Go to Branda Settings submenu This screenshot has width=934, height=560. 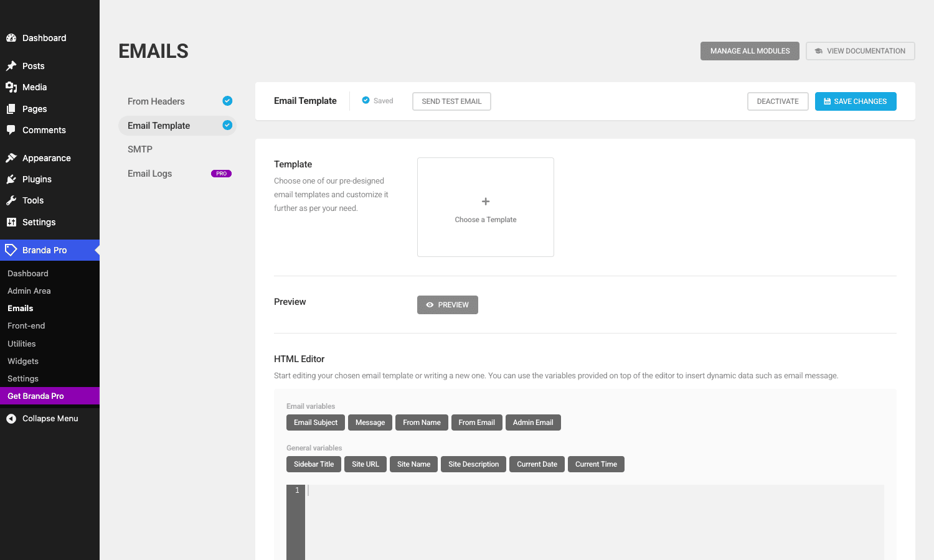click(50, 378)
